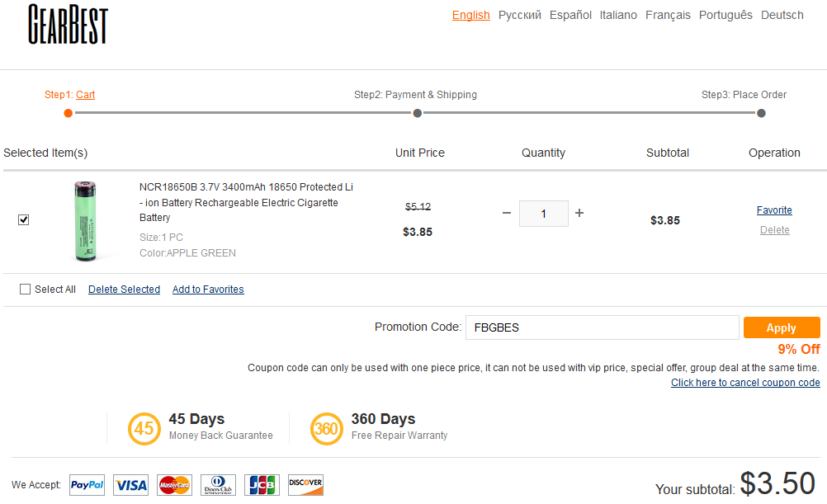Increase quantity with the plus button
The width and height of the screenshot is (827, 504).
[x=579, y=213]
